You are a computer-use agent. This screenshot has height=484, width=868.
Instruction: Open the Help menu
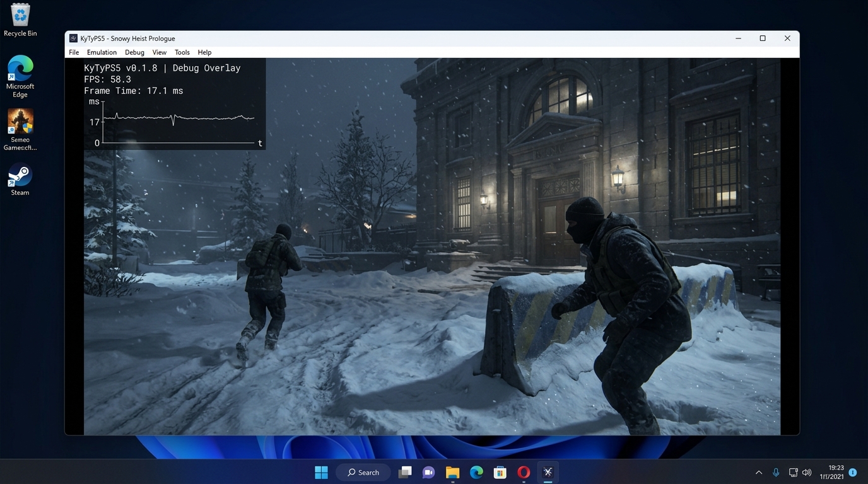(204, 52)
